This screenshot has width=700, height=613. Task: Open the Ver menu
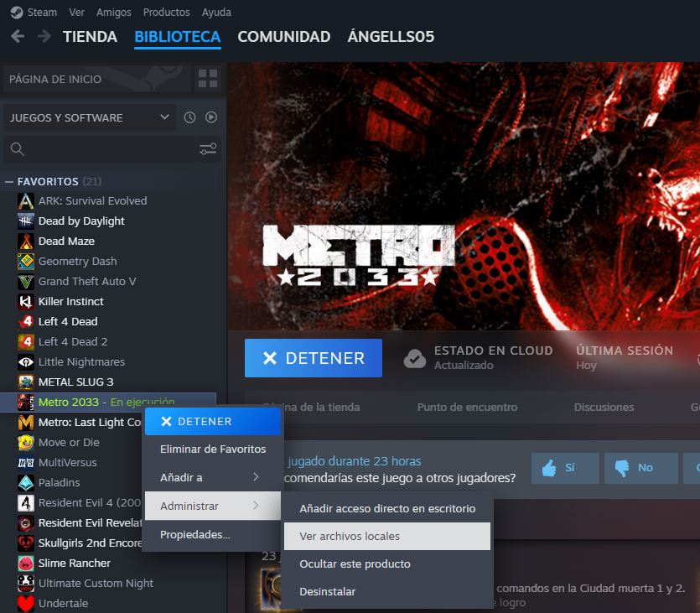click(x=76, y=12)
